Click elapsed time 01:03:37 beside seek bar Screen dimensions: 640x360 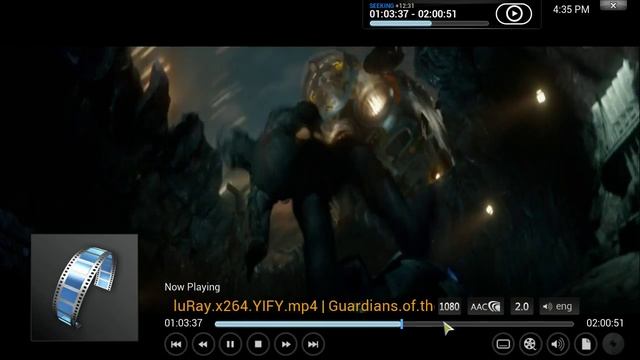183,323
